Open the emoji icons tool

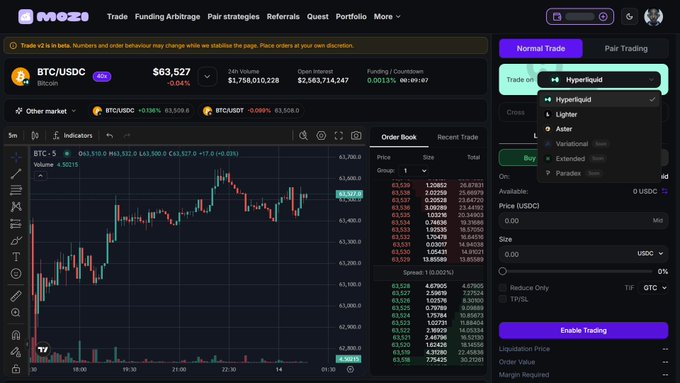coord(16,273)
